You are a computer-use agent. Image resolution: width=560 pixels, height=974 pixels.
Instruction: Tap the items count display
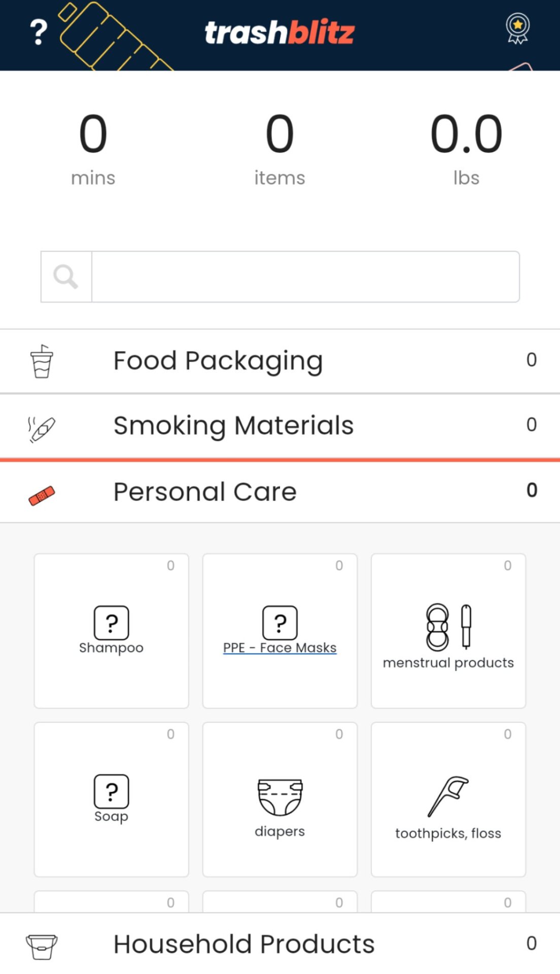point(279,148)
